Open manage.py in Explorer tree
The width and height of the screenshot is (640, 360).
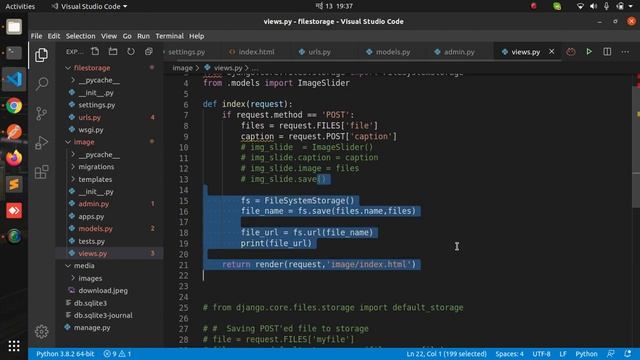[x=92, y=327]
